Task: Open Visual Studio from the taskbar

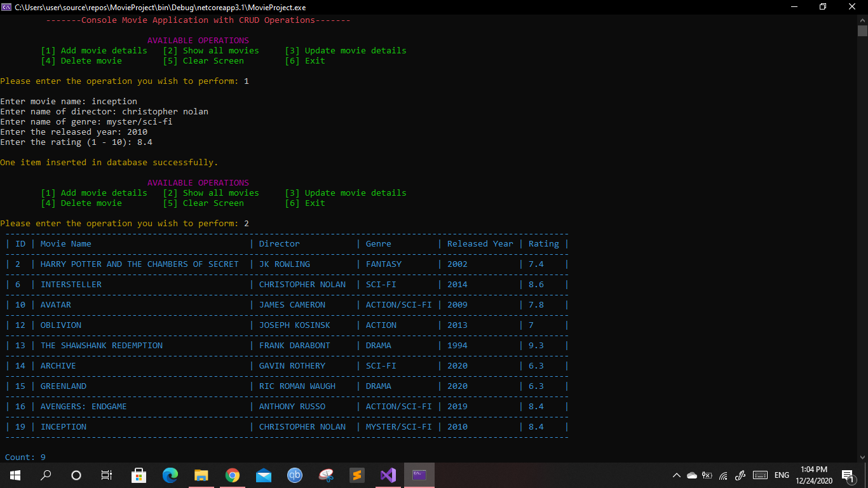Action: (388, 475)
